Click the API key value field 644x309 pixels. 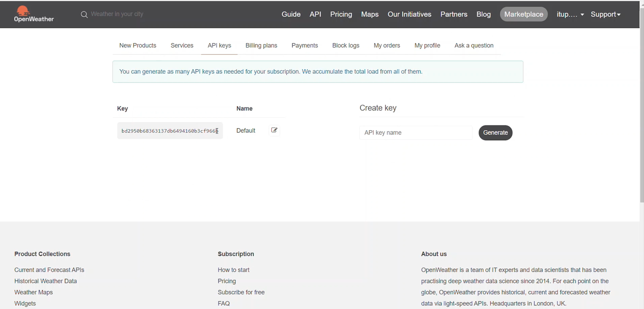pyautogui.click(x=170, y=131)
